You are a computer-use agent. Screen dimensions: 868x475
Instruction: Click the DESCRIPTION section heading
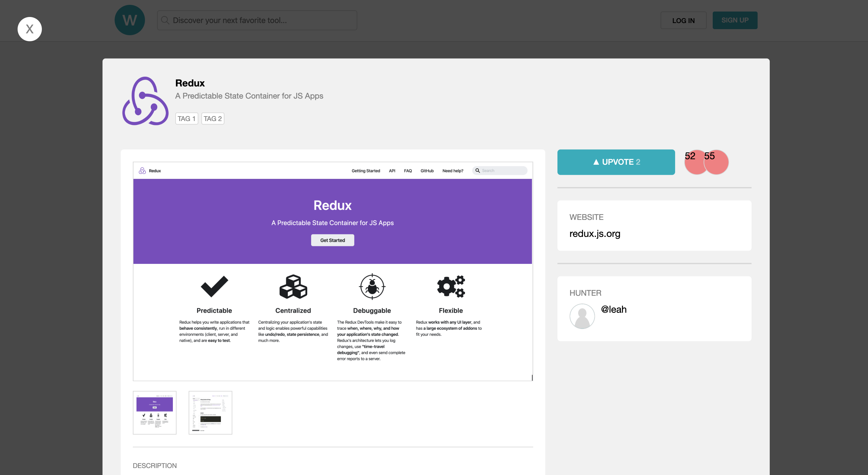coord(155,465)
